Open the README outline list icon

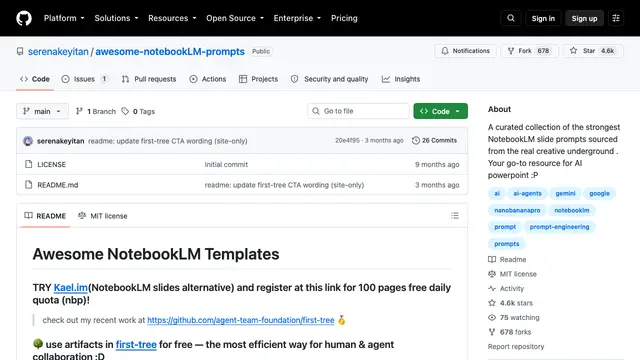click(455, 216)
